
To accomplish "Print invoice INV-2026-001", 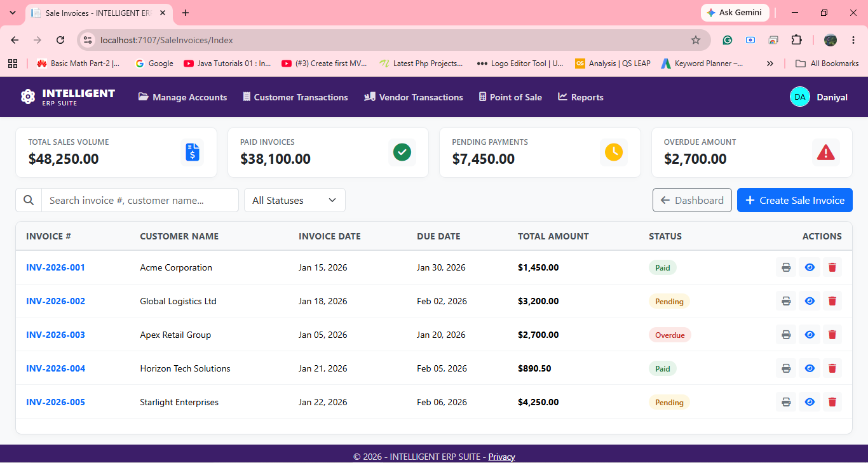I will pos(786,267).
